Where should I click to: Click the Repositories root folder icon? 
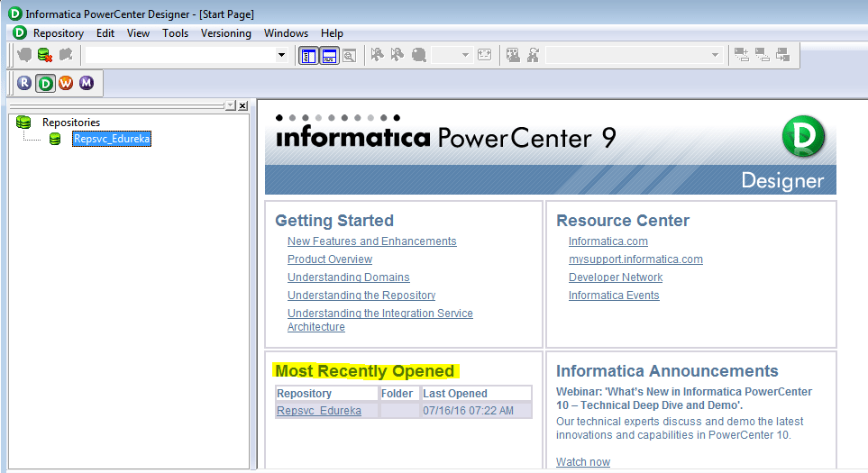(23, 123)
